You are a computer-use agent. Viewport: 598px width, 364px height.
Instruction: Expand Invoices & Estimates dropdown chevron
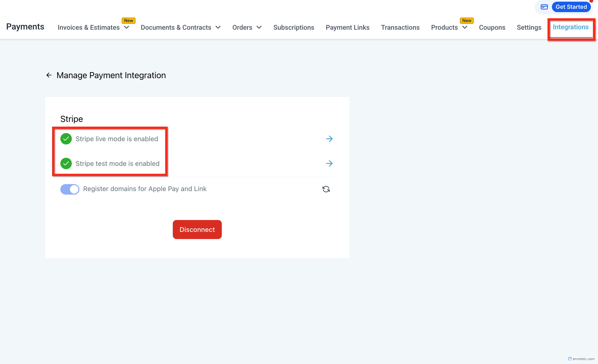(x=126, y=27)
